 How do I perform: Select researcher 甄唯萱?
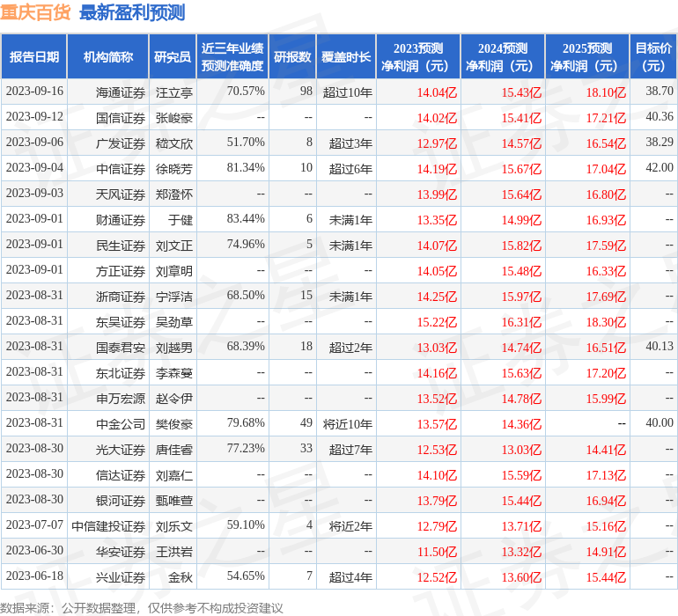pos(174,501)
